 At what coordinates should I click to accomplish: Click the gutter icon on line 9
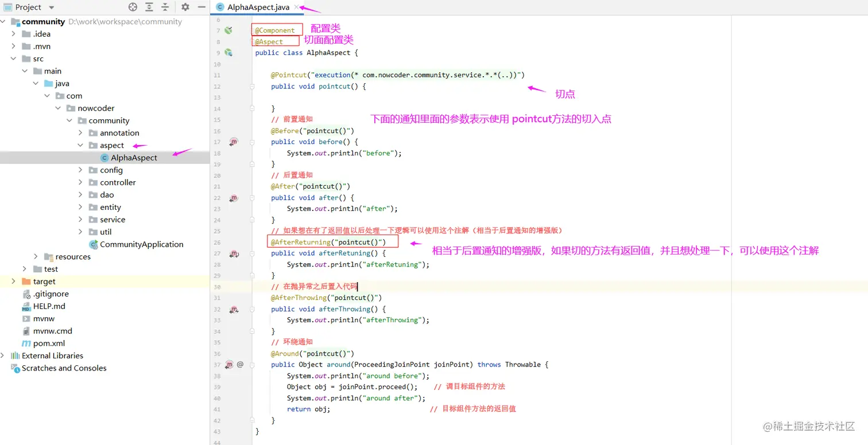click(x=228, y=53)
